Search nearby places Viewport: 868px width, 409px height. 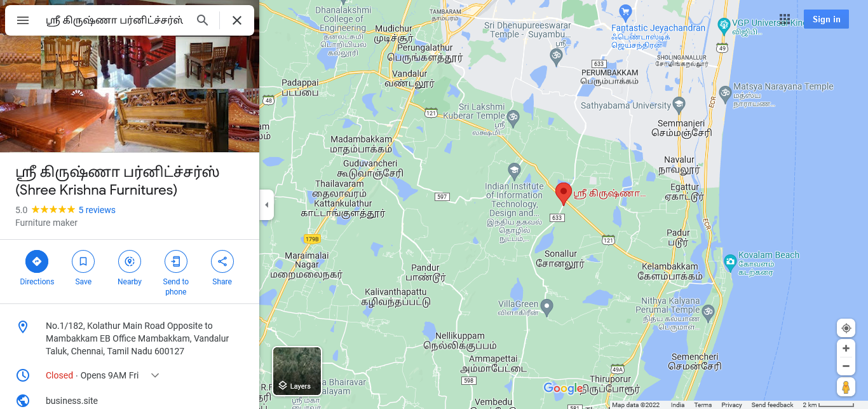(x=130, y=268)
